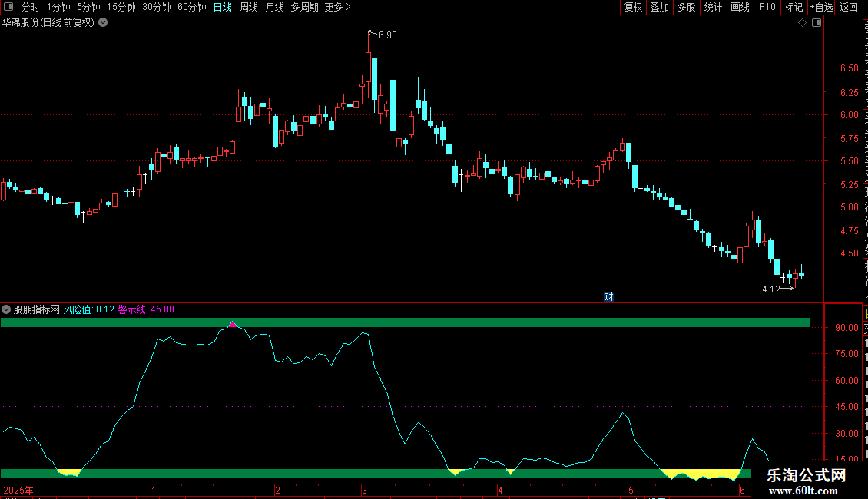Click the 60.00 indicator axis label
Viewport: 868px width, 499px height.
847,381
